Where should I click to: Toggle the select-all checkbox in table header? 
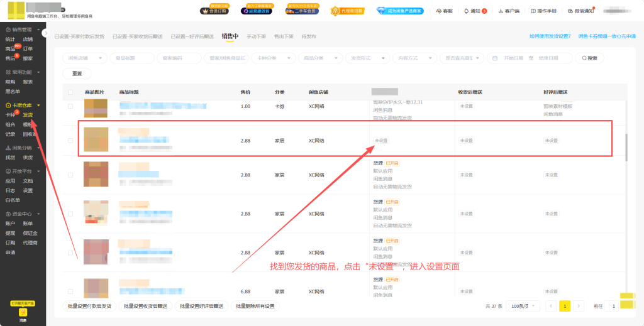(x=70, y=92)
